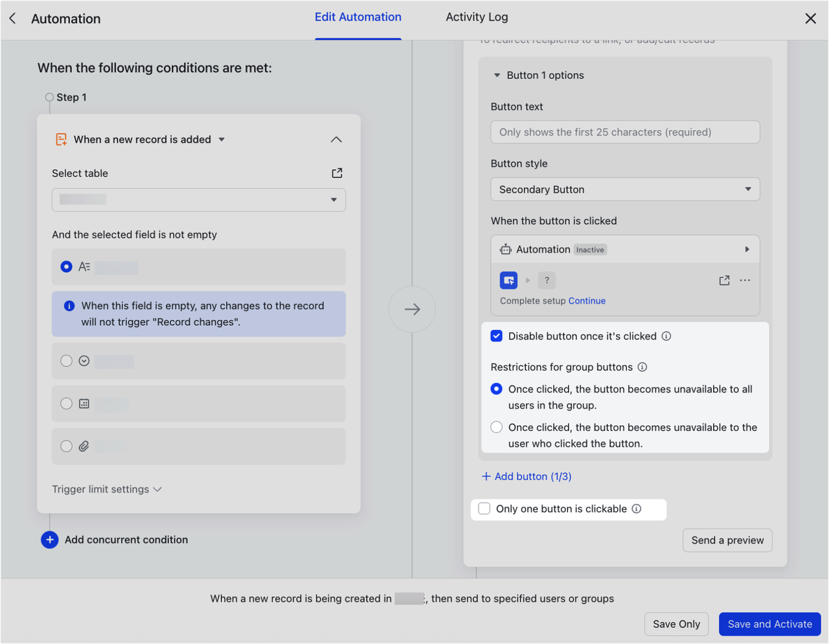Open the three-dot more options menu

(745, 281)
